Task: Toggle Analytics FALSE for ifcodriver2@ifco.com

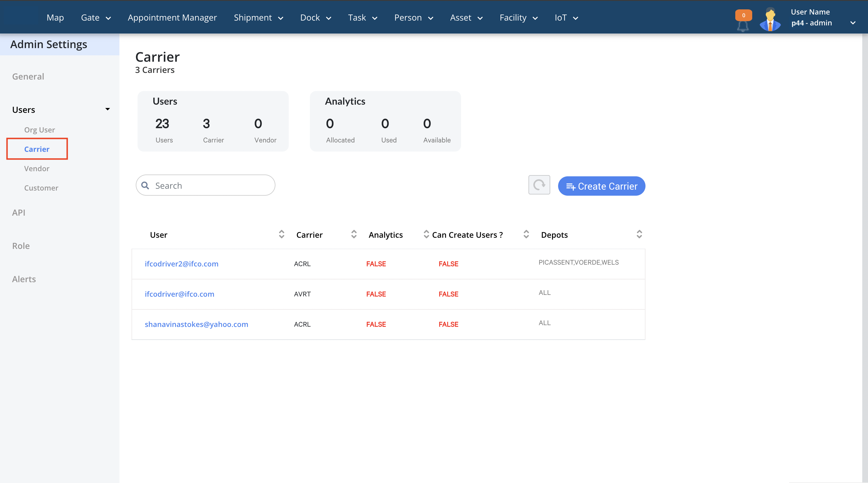Action: [376, 263]
